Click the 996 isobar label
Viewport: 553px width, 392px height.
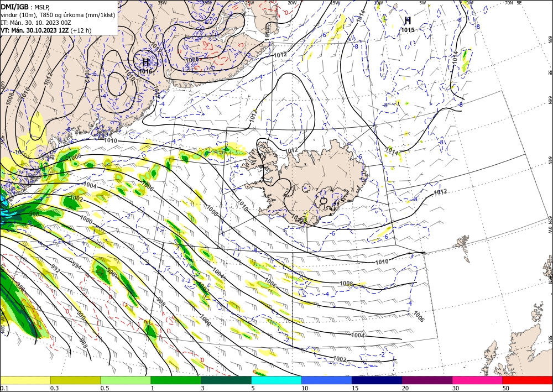pyautogui.click(x=111, y=272)
